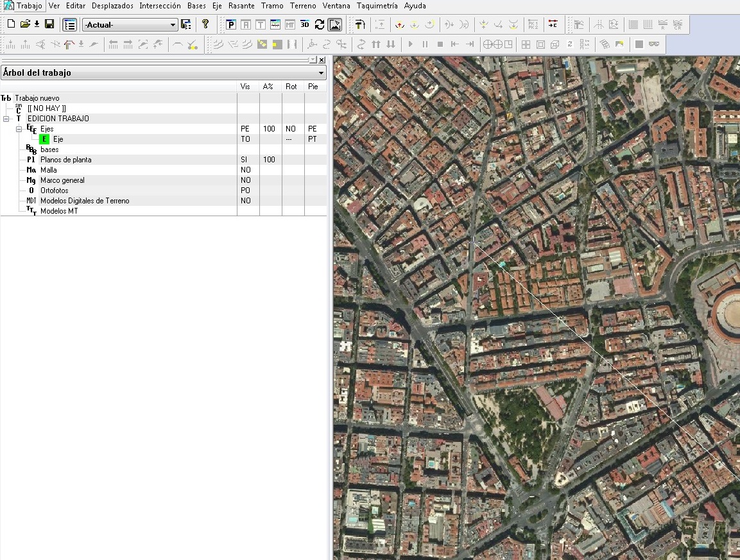The width and height of the screenshot is (740, 560).
Task: Create a new work file
Action: (x=12, y=24)
